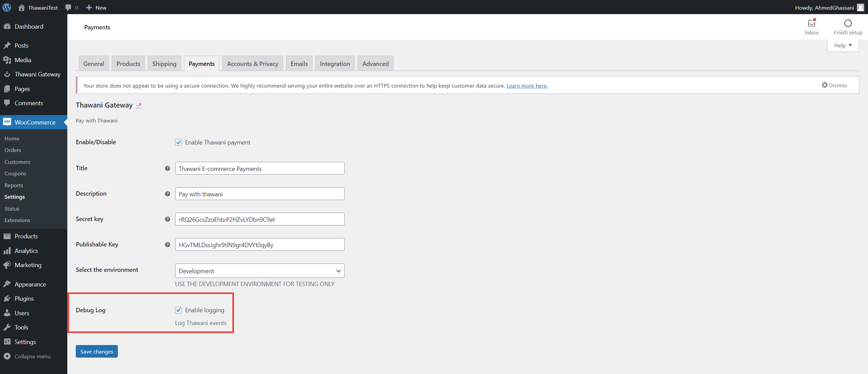Open Thawani Gateway sidebar icon

(x=7, y=74)
